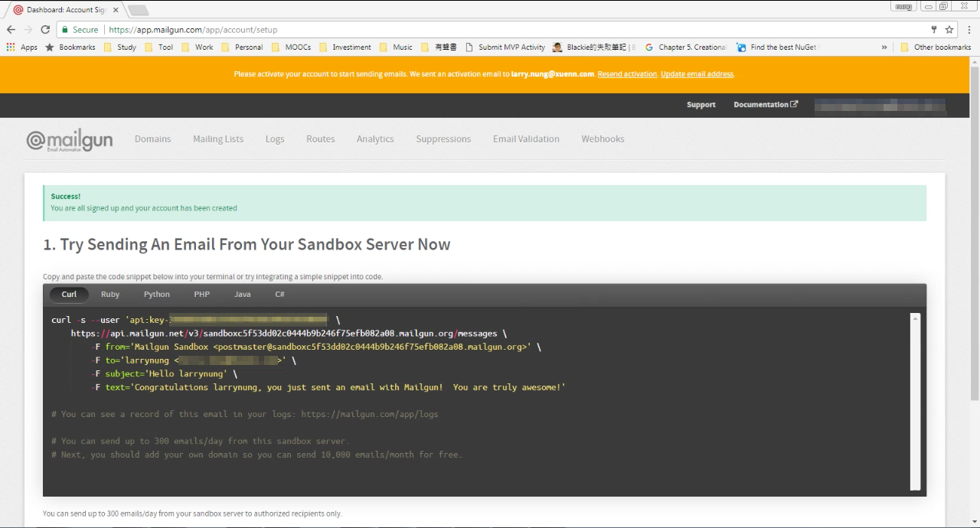
Task: Click the Success! message text
Action: [x=66, y=197]
